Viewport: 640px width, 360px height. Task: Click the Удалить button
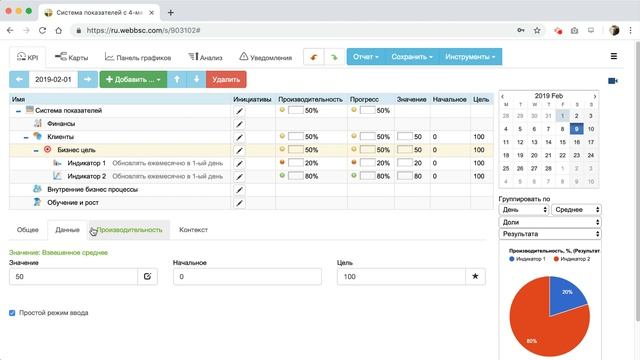tap(226, 79)
